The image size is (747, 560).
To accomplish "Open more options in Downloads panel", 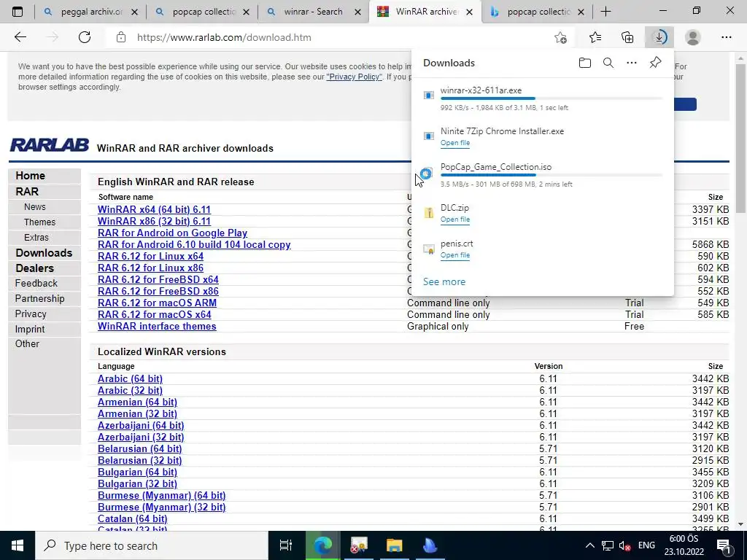I will [x=632, y=63].
